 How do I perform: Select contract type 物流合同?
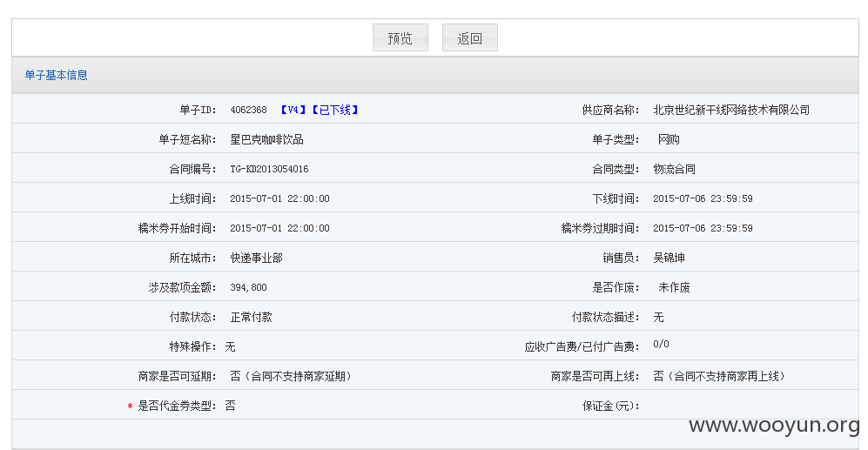pyautogui.click(x=674, y=170)
